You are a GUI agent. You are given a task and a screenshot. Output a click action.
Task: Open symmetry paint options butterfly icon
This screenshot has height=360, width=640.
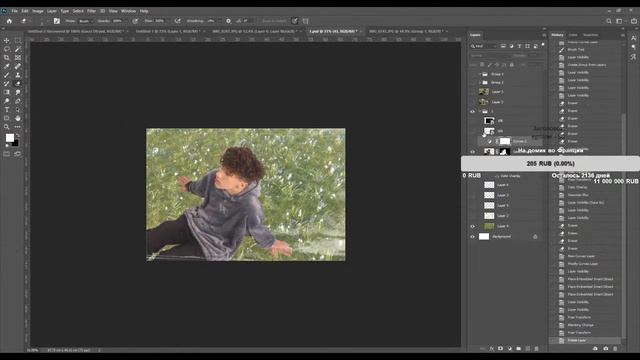tap(305, 21)
